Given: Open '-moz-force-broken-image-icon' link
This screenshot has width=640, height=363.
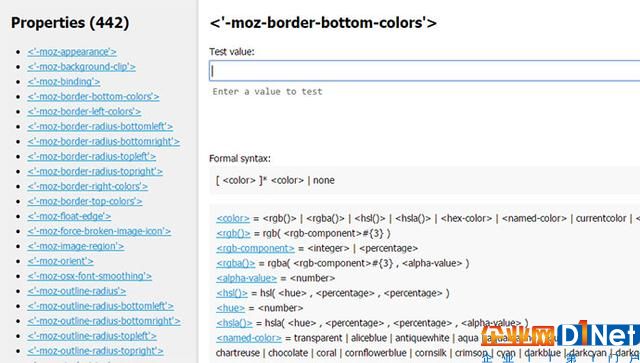Looking at the screenshot, I should coord(99,231).
